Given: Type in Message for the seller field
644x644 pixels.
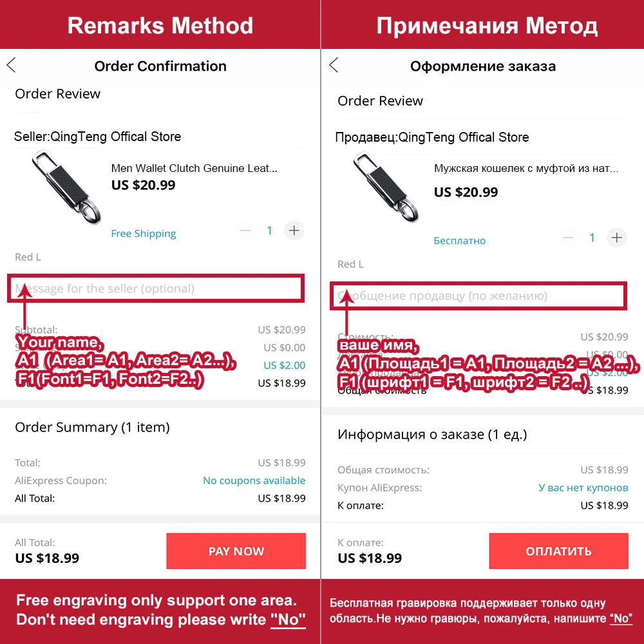Looking at the screenshot, I should click(156, 289).
